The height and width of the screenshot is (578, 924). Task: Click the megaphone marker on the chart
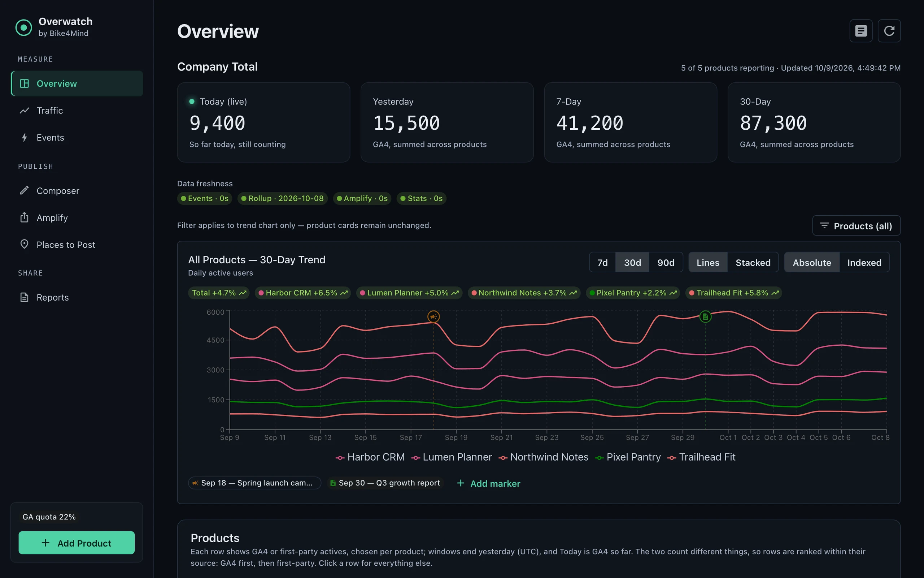pyautogui.click(x=433, y=316)
